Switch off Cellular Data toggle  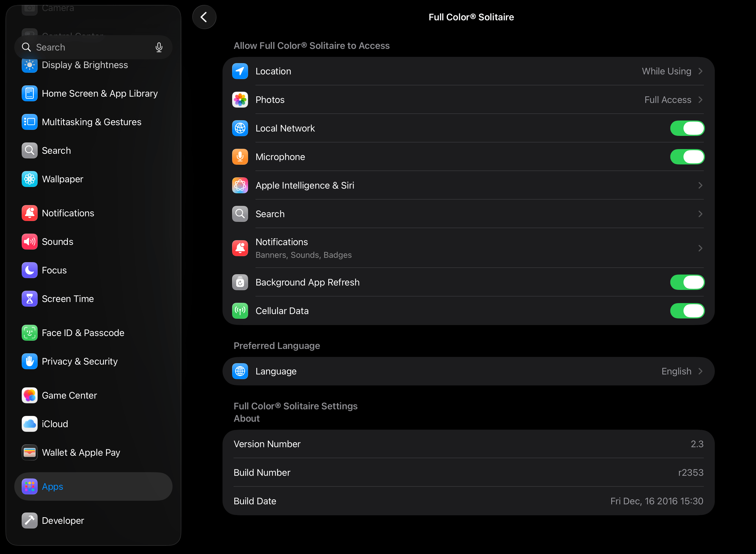pos(687,311)
